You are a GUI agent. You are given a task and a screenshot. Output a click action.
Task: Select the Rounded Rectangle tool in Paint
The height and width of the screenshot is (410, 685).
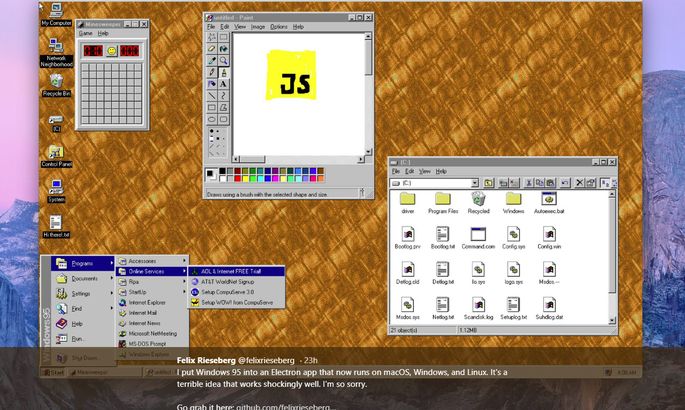(223, 119)
